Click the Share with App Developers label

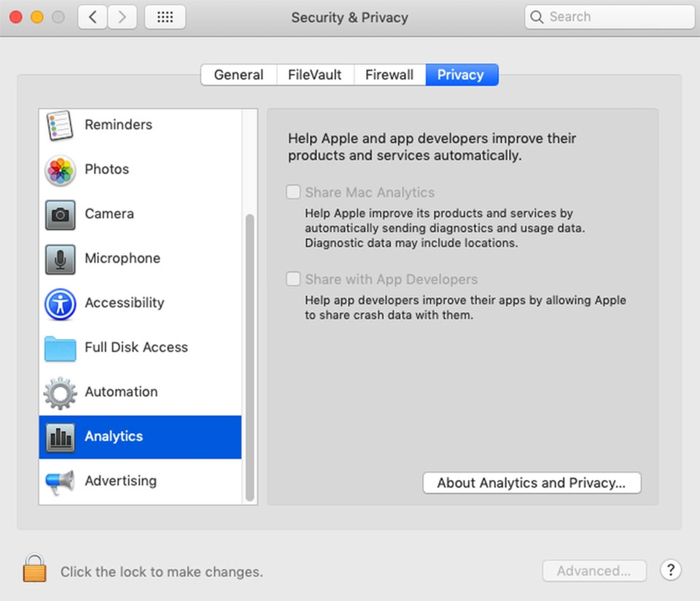coord(391,279)
